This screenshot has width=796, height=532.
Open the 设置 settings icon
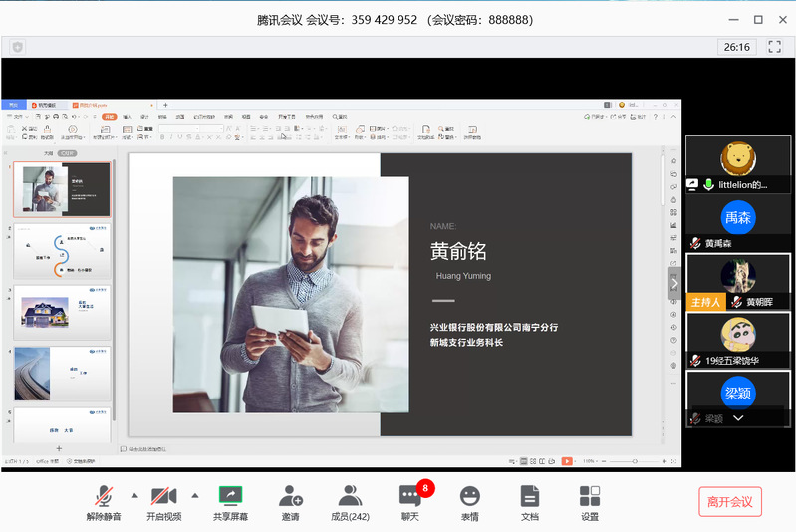[x=590, y=496]
